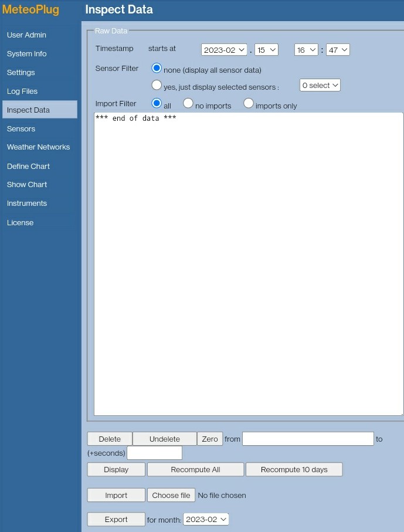This screenshot has width=404, height=532.
Task: Expand the 2023-02 timestamp month dropdown
Action: 224,50
